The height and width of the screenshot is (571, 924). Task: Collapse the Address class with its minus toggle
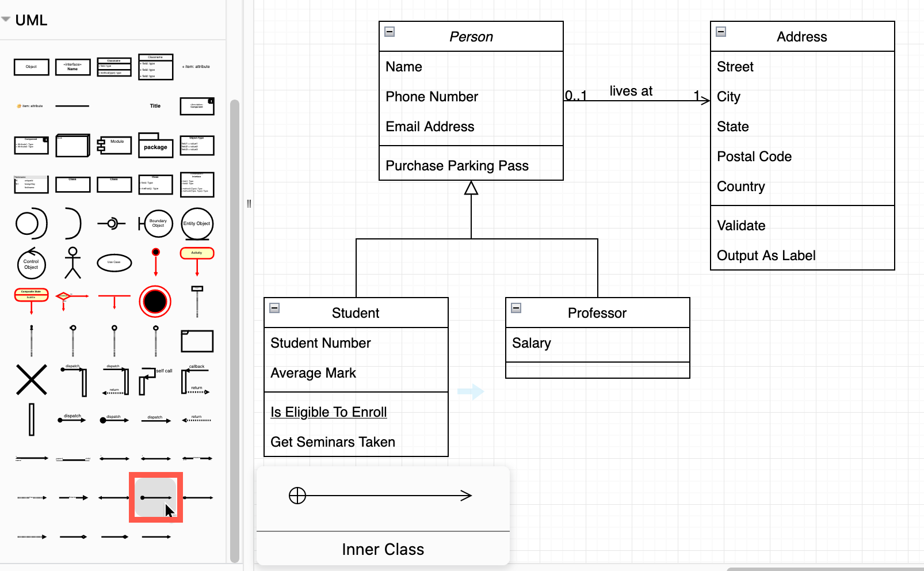pos(720,33)
